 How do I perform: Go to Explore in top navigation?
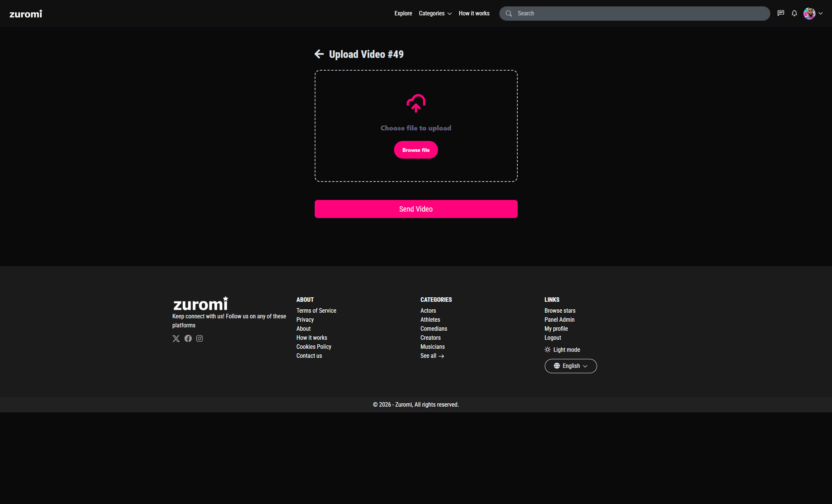pos(403,13)
